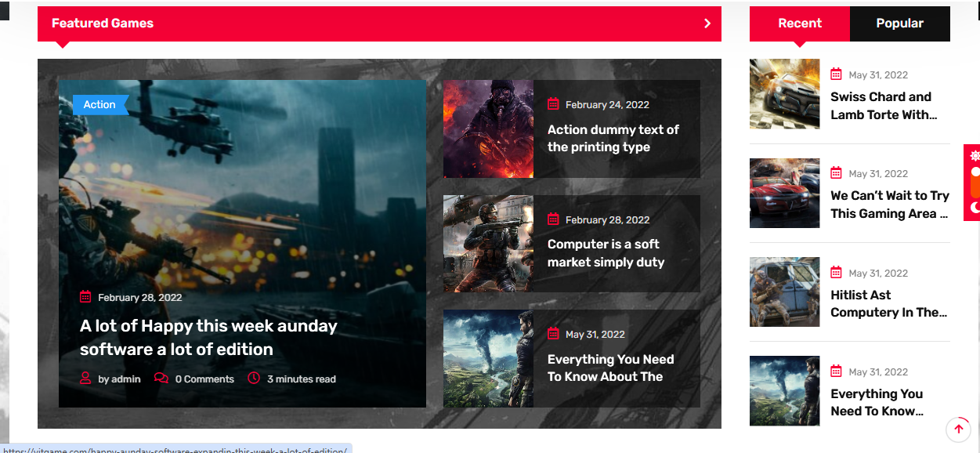Click 'May 31, 2022' on featured Everything card
980x453 pixels.
595,335
